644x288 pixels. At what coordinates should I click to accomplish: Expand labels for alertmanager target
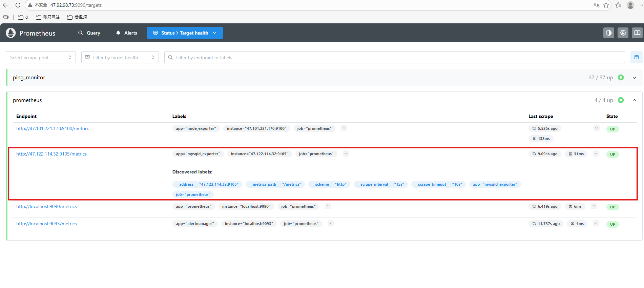[331, 223]
